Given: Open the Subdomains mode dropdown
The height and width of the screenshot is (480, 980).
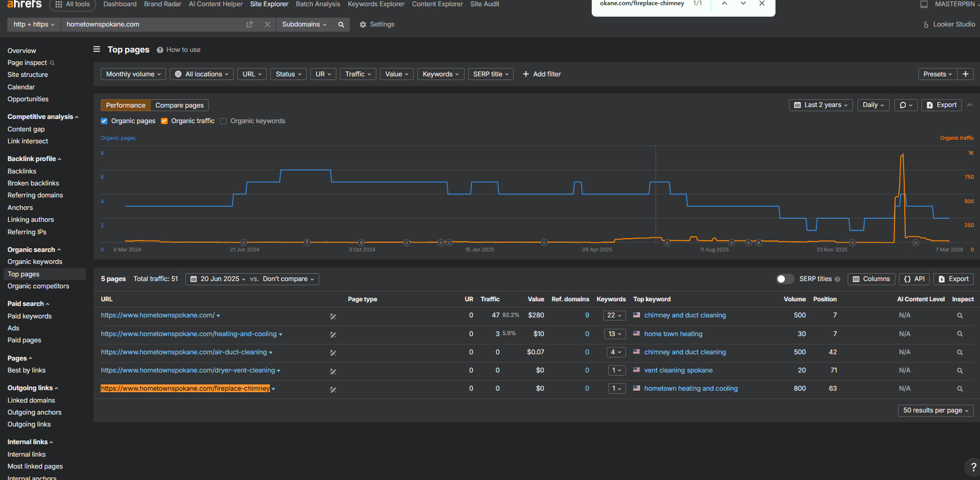Looking at the screenshot, I should pos(304,24).
